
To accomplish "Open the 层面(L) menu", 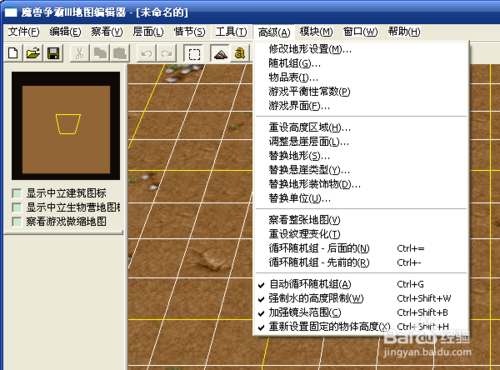I will pos(148,32).
